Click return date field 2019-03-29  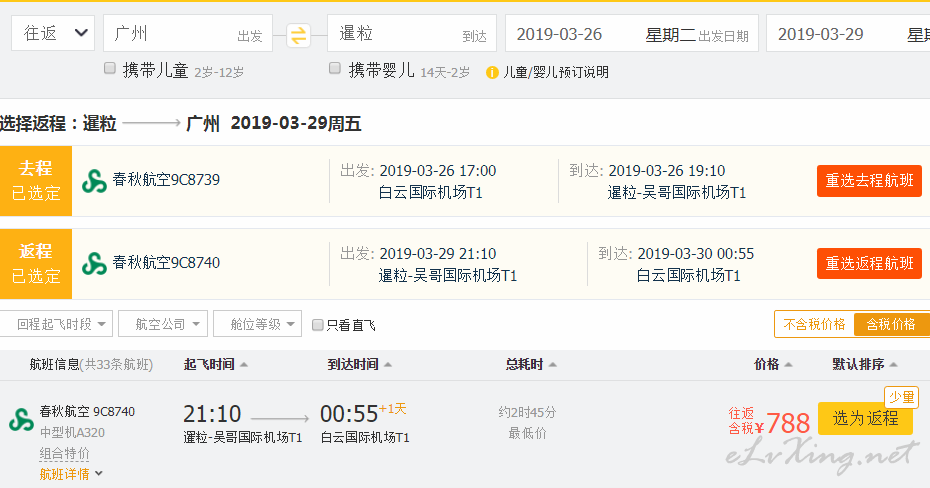coord(848,34)
